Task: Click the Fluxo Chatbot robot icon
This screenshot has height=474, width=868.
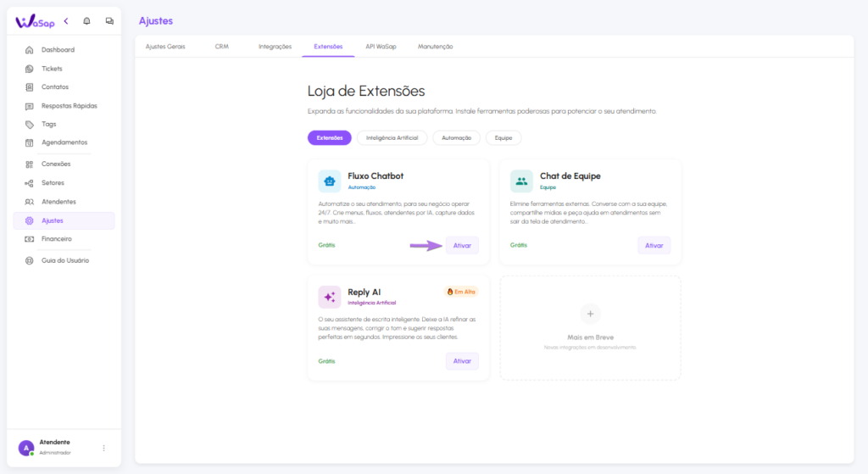Action: pos(330,181)
